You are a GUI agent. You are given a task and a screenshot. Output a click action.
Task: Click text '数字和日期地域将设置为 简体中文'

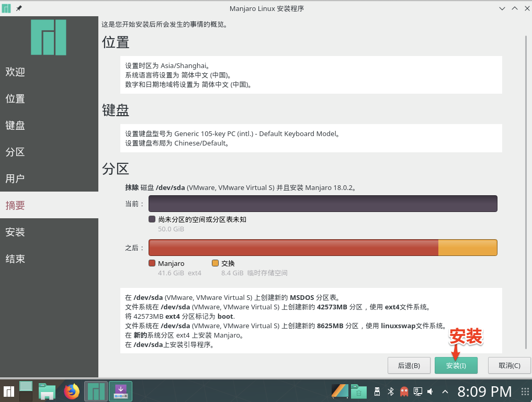(188, 85)
